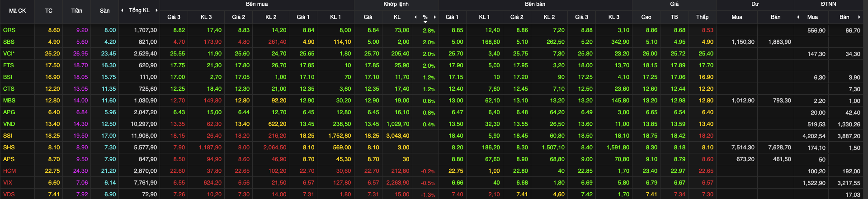Open the VDS stock symbol
Screen dimensions: 868x199
click(x=9, y=194)
